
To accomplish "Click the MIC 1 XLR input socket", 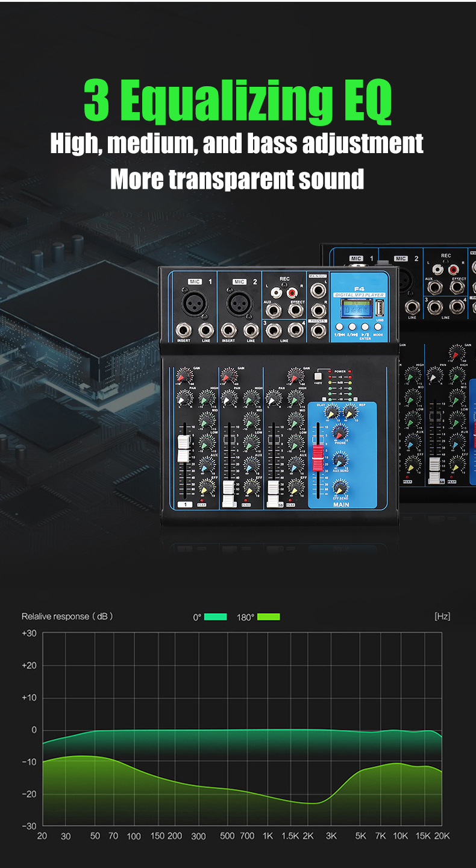I will coord(195,303).
